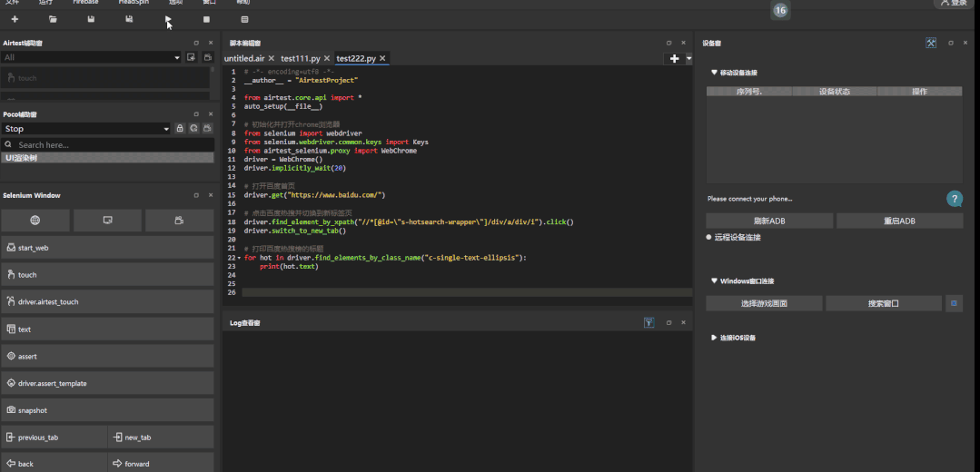Screen dimensions: 980x472
Task: Click the assert button
Action: [107, 357]
